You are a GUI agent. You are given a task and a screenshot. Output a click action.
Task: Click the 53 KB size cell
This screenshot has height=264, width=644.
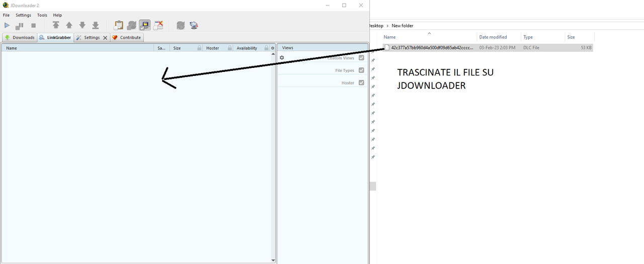tap(586, 47)
